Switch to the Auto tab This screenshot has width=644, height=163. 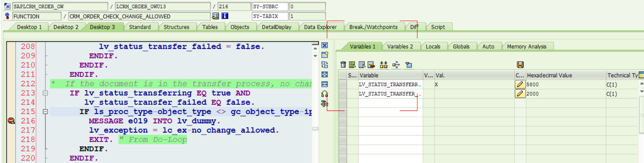[x=488, y=46]
